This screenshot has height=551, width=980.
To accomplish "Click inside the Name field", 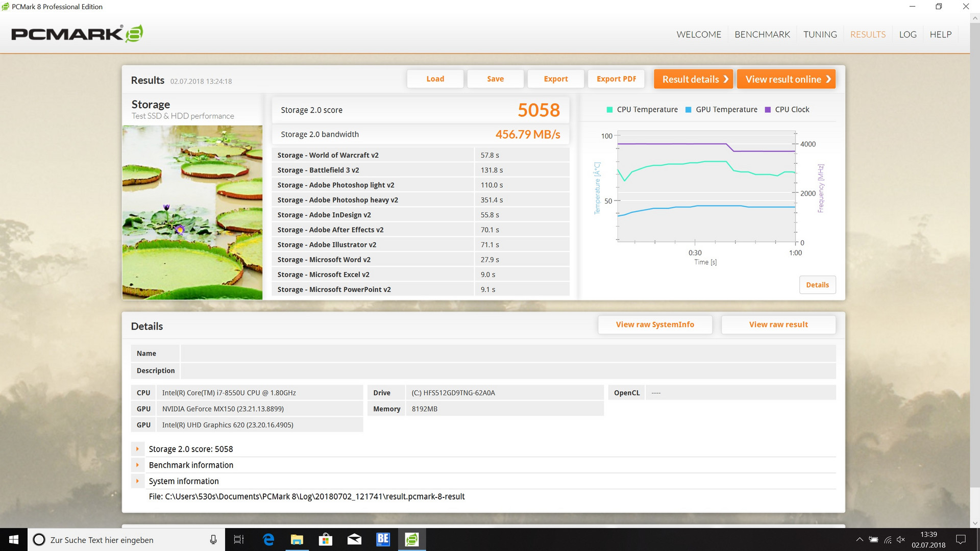I will click(508, 353).
